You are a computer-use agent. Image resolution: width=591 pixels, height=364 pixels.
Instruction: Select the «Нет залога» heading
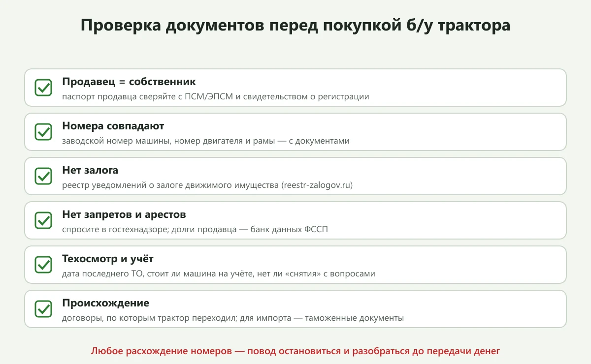click(x=90, y=170)
